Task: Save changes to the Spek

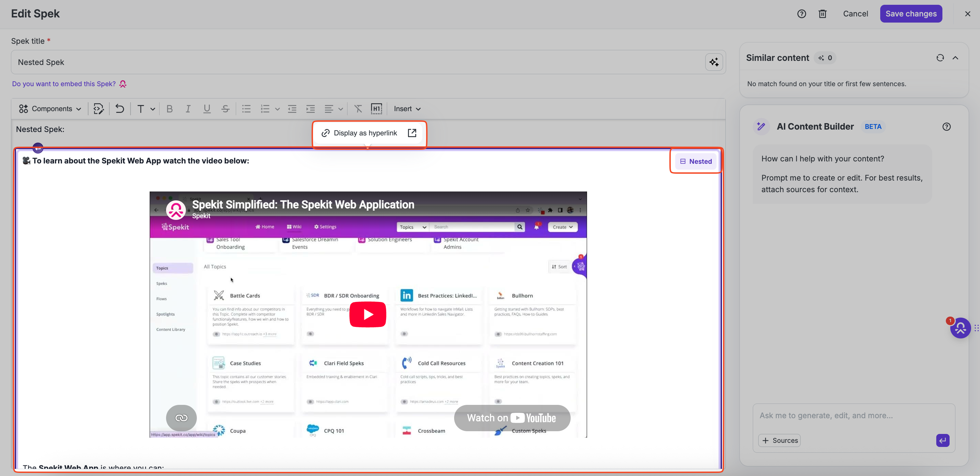Action: pyautogui.click(x=911, y=14)
